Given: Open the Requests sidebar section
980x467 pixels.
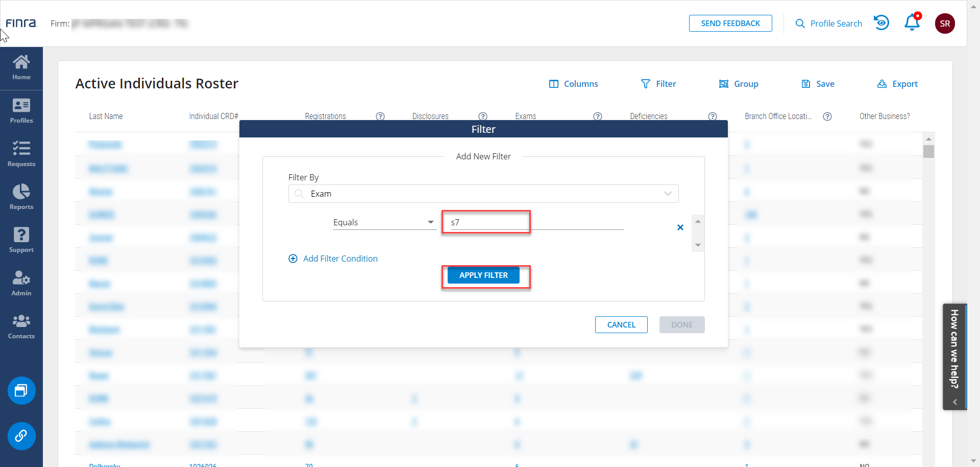Looking at the screenshot, I should pos(21,154).
